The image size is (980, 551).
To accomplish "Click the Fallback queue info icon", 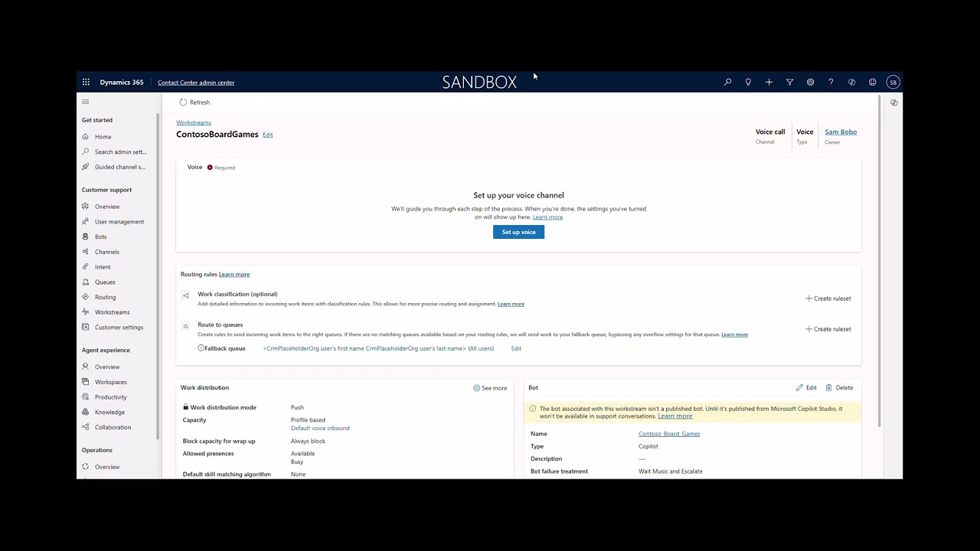I will (201, 348).
